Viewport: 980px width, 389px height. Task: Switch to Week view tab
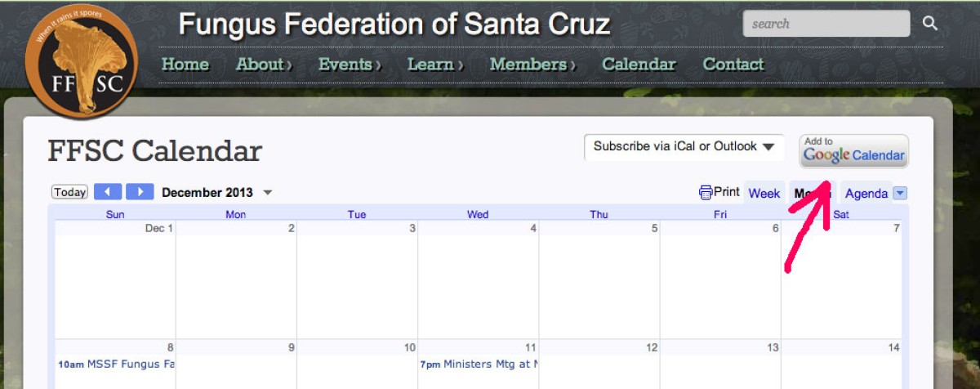(x=764, y=194)
